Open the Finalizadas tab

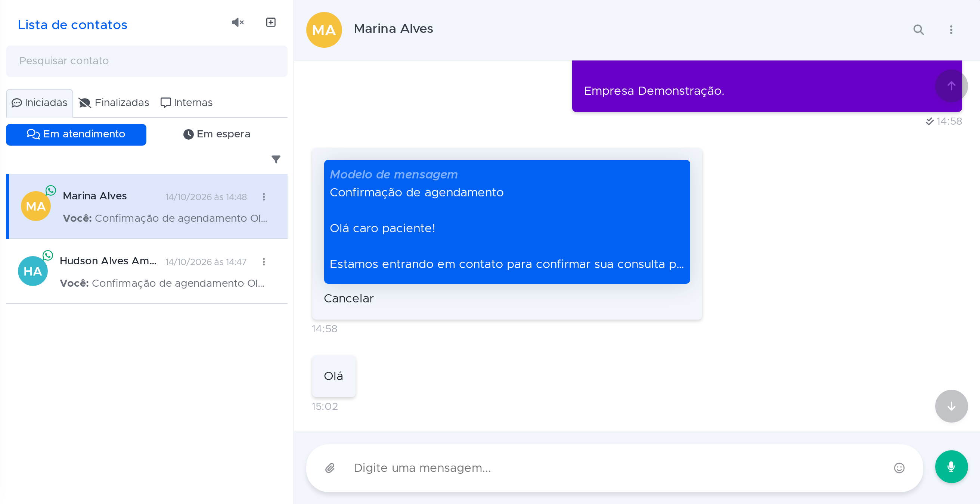[114, 103]
